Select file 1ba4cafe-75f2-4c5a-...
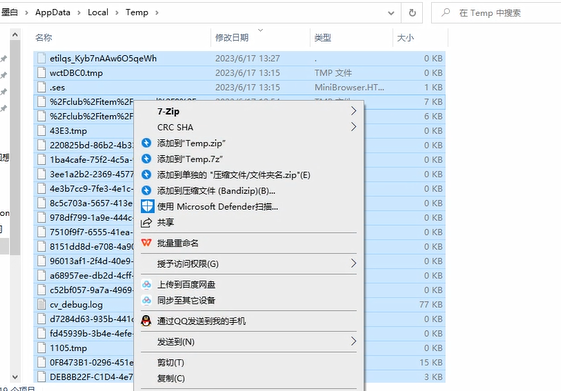 coord(92,160)
